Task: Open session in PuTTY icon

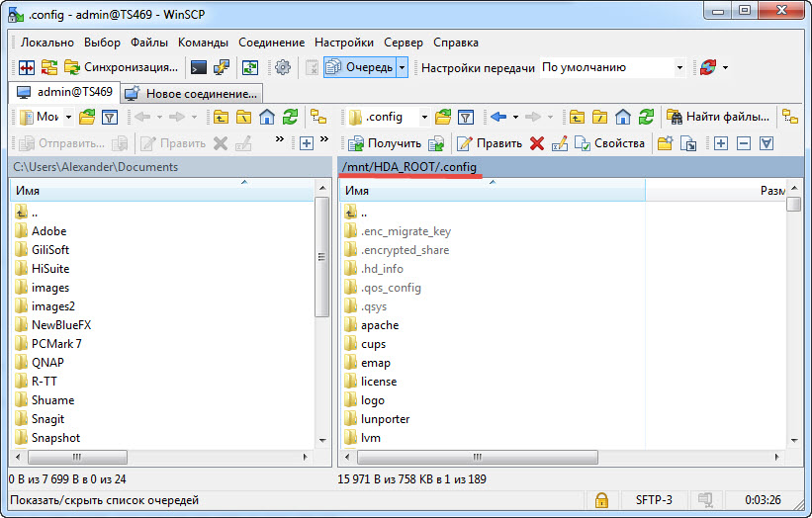Action: (222, 67)
